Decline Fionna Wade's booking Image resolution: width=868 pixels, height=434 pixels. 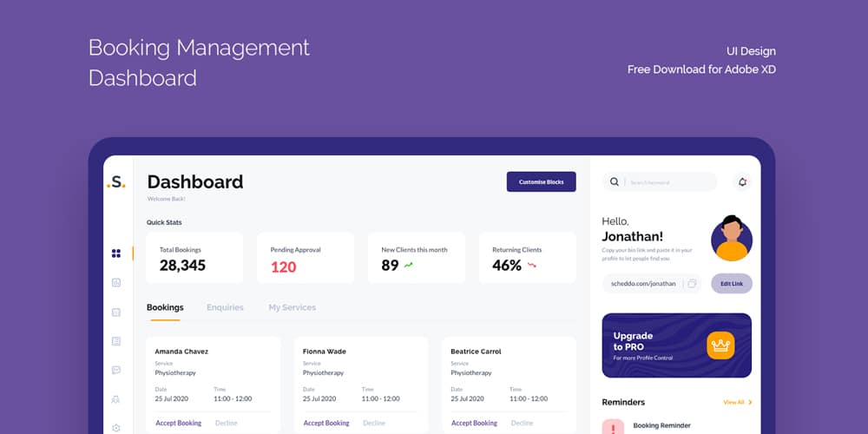pos(374,423)
